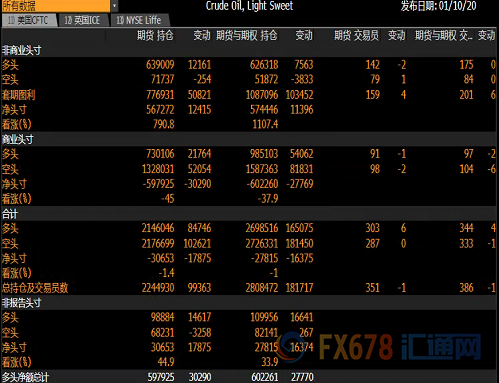
Task: Click total long value 2146046
Action: tap(158, 228)
